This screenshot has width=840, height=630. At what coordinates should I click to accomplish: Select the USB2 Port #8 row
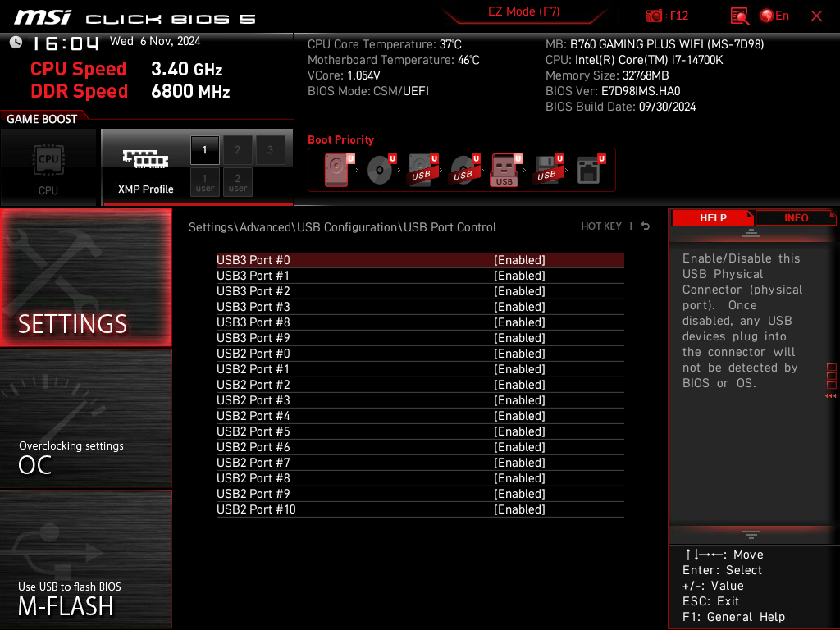420,478
